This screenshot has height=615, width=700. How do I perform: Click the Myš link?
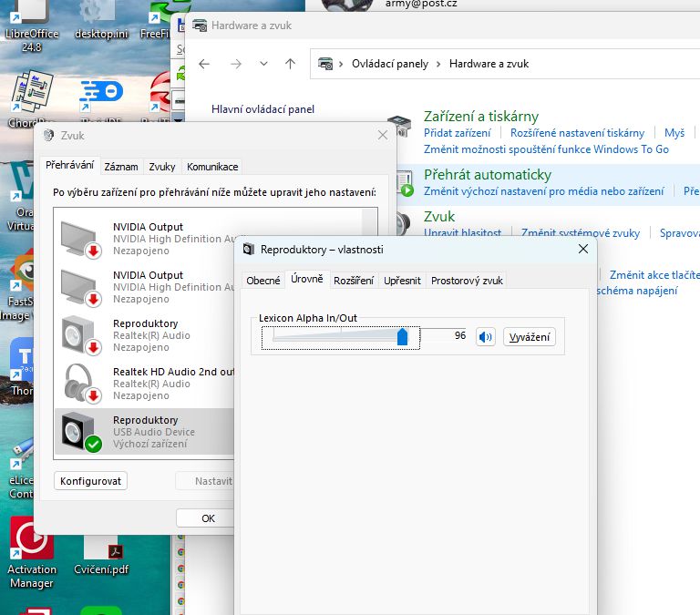click(x=674, y=133)
